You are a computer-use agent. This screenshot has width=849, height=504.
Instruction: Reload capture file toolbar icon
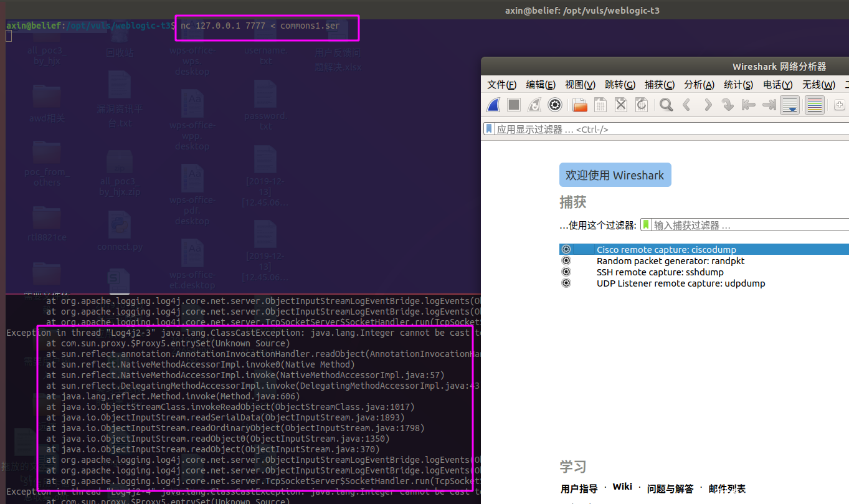coord(642,105)
